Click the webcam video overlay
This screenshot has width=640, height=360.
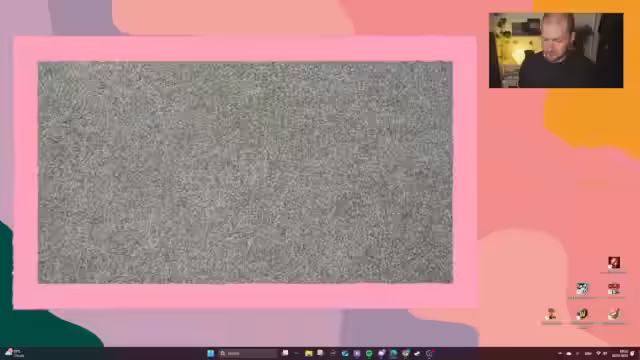coord(556,50)
